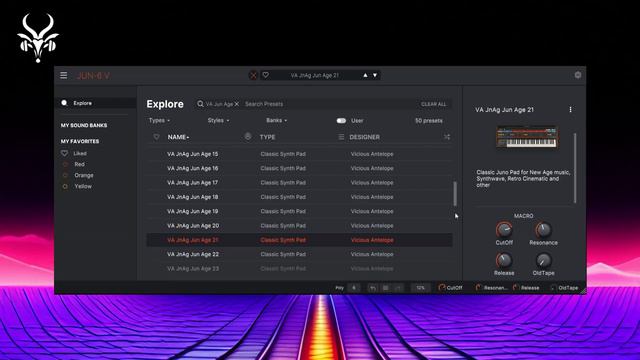The width and height of the screenshot is (640, 360).
Task: Click Release mini knob in status bar
Action: (x=516, y=288)
